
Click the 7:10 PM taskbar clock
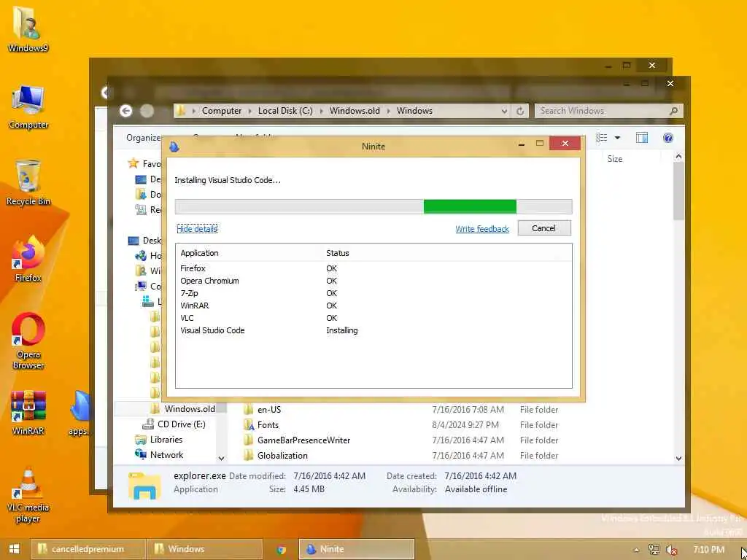[x=709, y=550]
